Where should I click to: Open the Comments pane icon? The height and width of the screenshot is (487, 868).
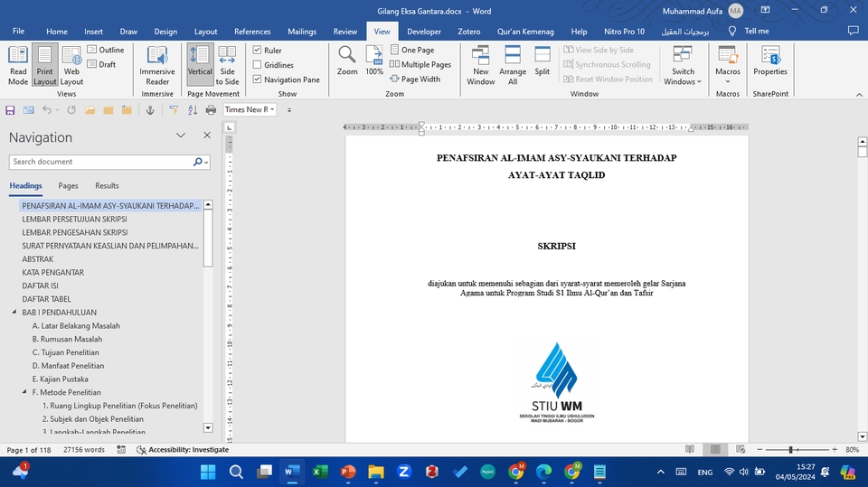[x=853, y=31]
